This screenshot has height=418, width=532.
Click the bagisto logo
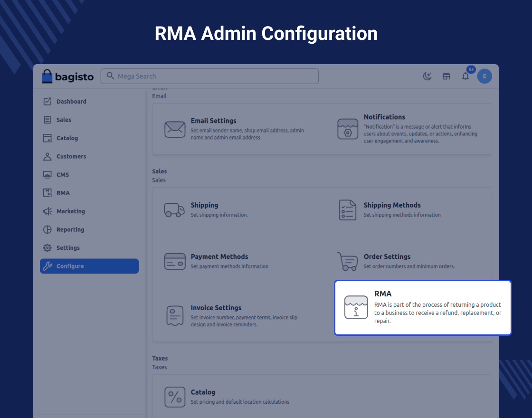click(x=67, y=76)
